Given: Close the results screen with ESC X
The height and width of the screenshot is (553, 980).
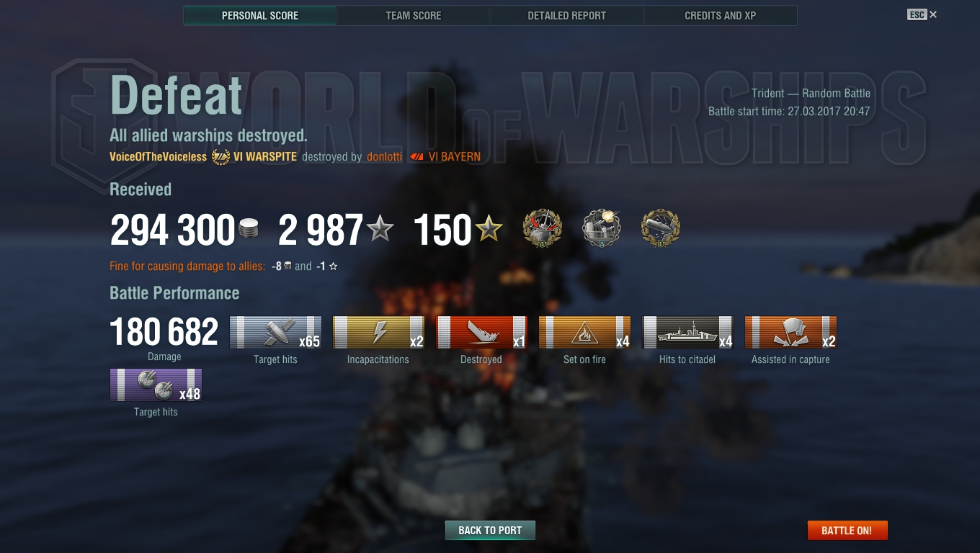Looking at the screenshot, I should tap(922, 14).
